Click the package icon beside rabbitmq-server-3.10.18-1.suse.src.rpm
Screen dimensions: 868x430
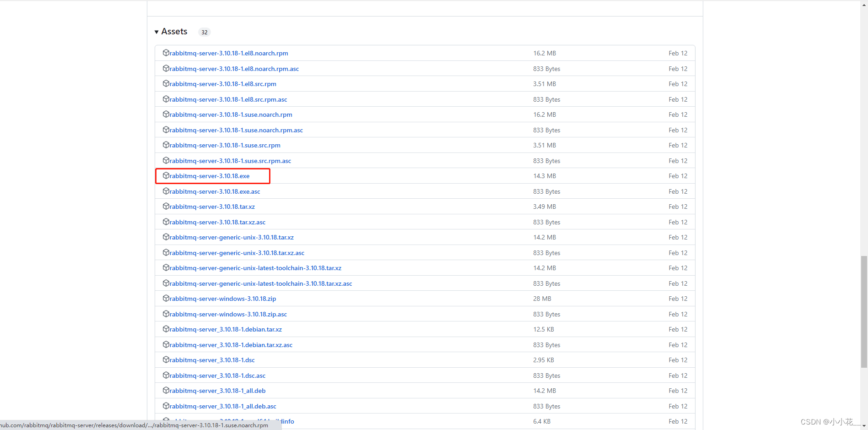(166, 145)
